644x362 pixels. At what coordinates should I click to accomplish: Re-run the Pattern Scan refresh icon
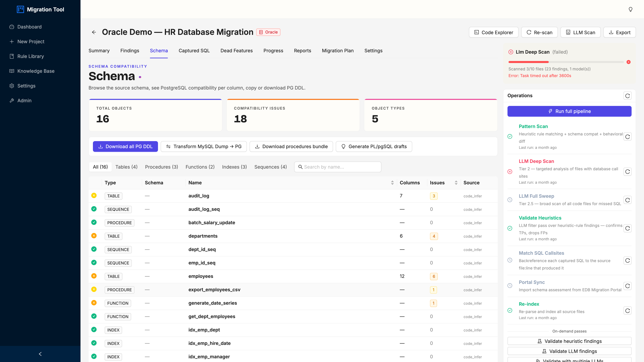point(628,137)
